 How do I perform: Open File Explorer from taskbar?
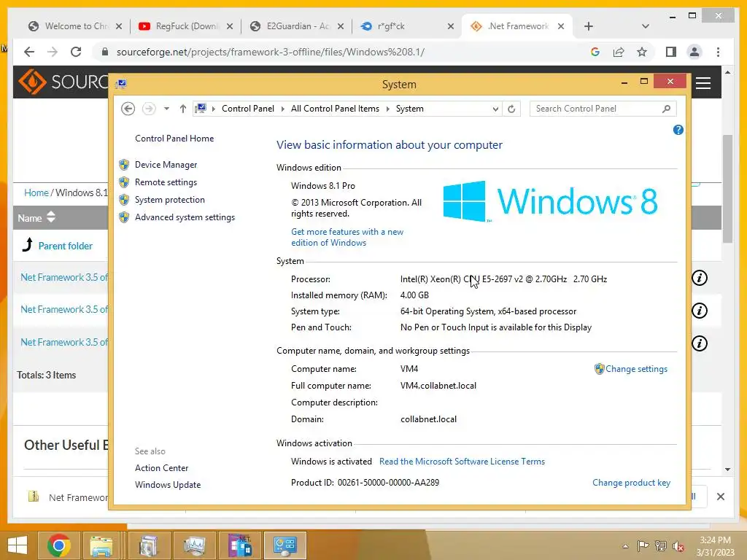point(101,545)
